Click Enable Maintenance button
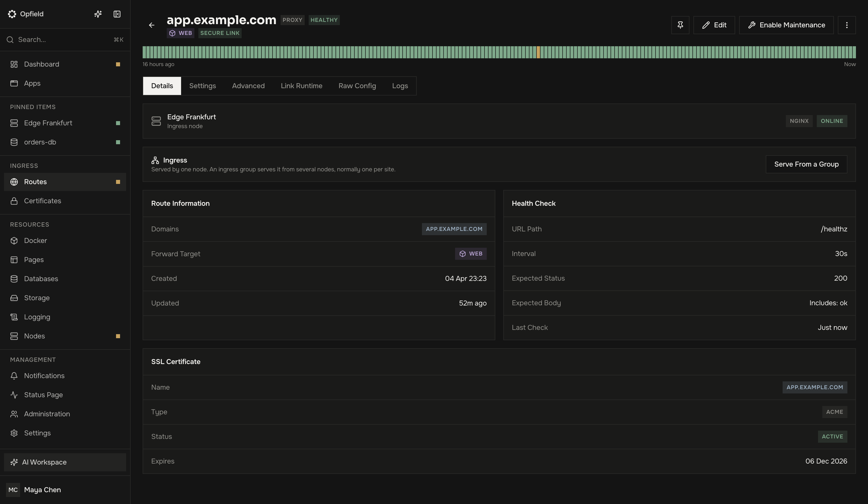 786,25
